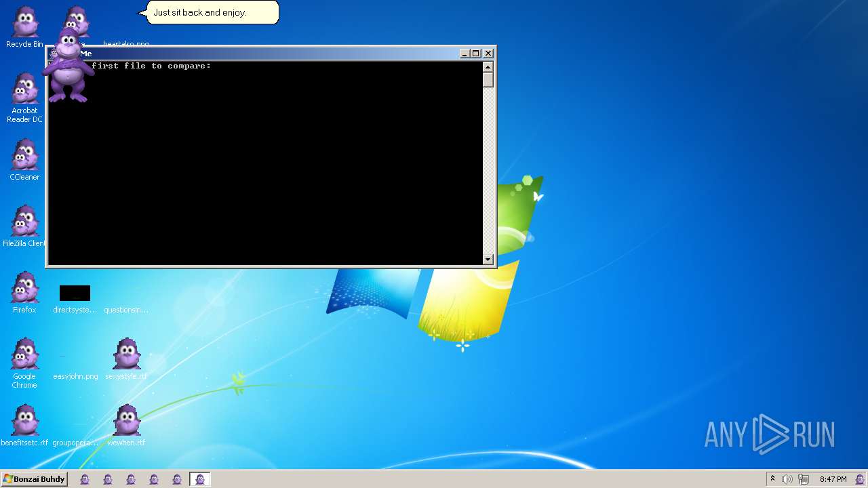Select the Recycle Bin desktop icon
Viewport: 868px width, 488px height.
pos(24,27)
